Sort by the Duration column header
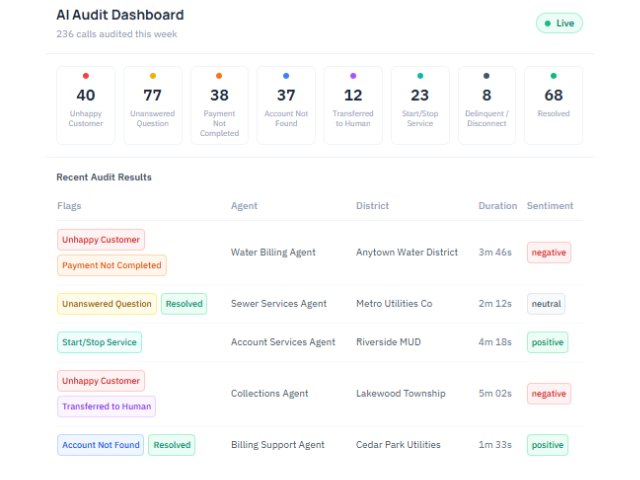 click(498, 206)
